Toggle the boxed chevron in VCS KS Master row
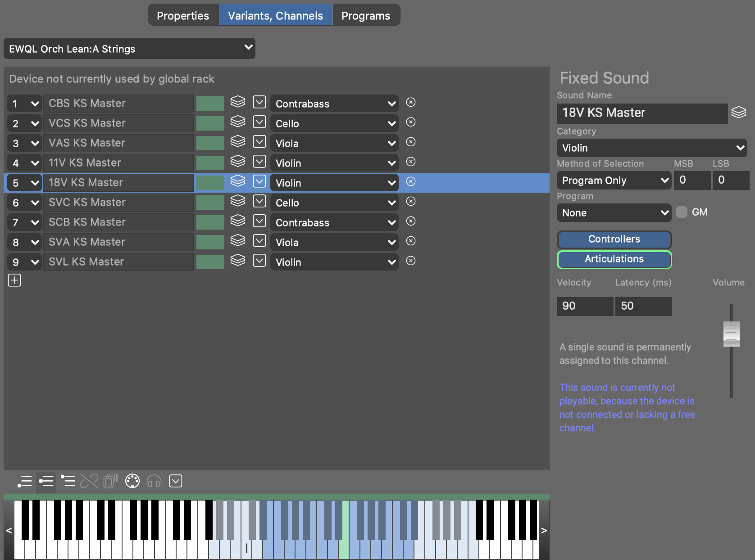Screen dimensions: 755x560 coord(259,122)
